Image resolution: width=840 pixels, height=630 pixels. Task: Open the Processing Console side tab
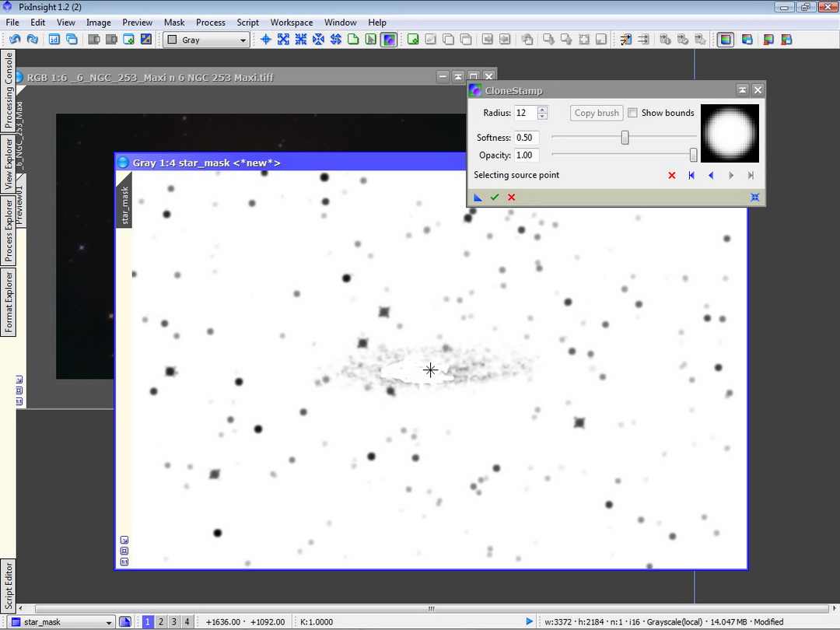pyautogui.click(x=8, y=91)
